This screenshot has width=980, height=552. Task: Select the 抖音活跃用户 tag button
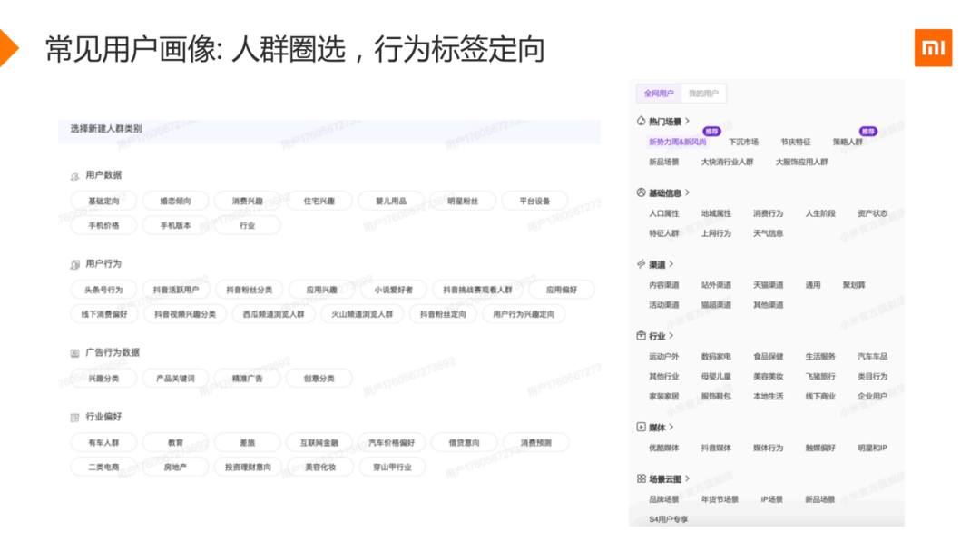(x=176, y=290)
